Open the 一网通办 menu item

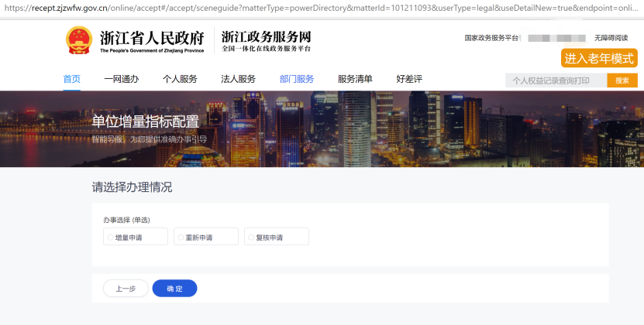(x=121, y=79)
